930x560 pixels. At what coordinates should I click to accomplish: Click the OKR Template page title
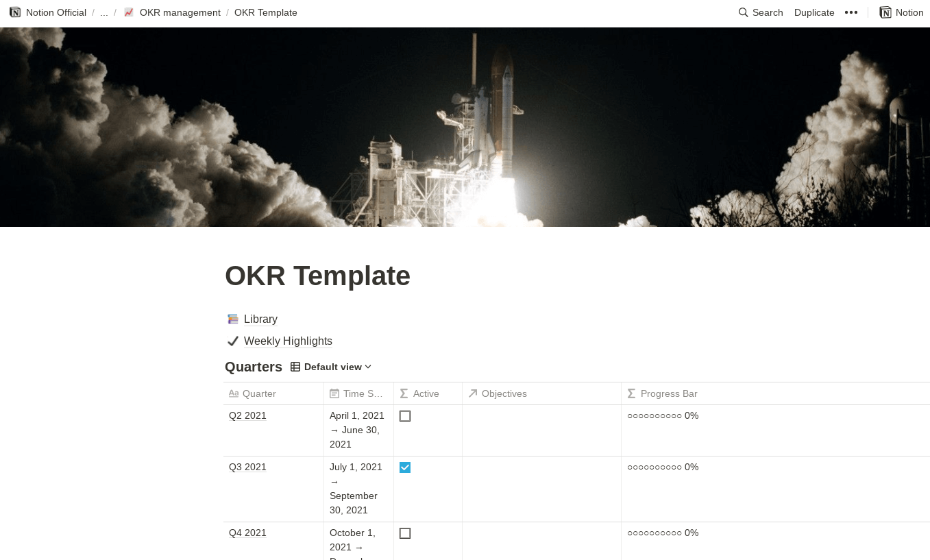pos(317,276)
